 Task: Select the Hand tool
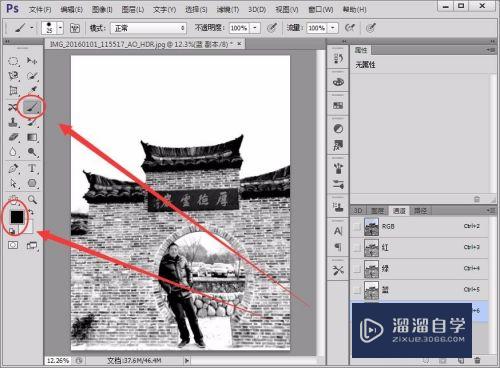[x=13, y=199]
